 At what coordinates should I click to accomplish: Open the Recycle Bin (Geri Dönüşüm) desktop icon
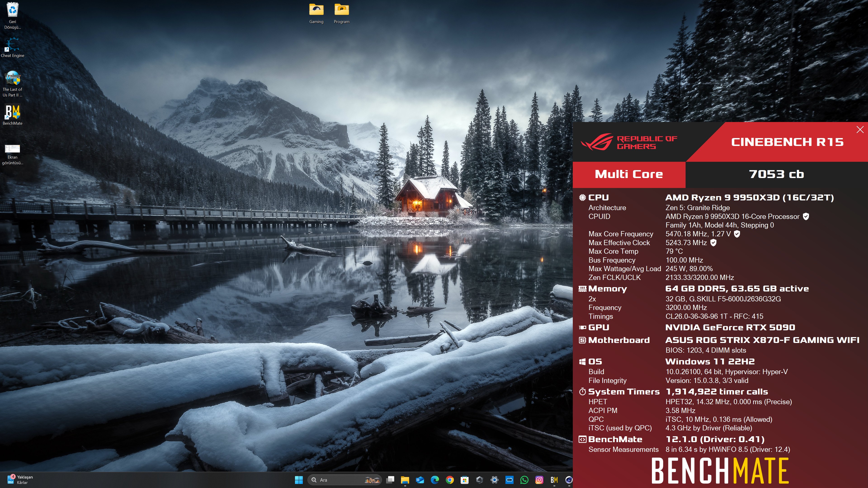pos(12,16)
